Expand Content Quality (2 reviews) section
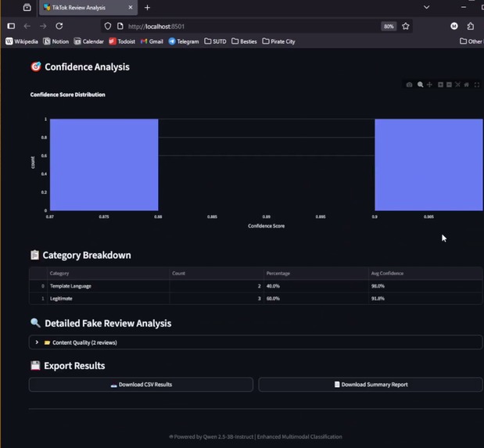484x448 pixels. pos(256,342)
